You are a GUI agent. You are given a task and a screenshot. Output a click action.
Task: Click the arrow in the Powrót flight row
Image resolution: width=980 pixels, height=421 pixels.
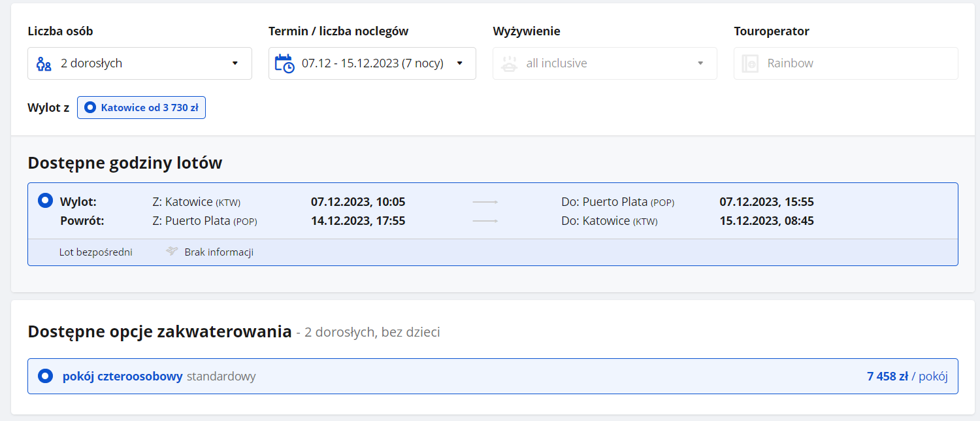pos(485,222)
